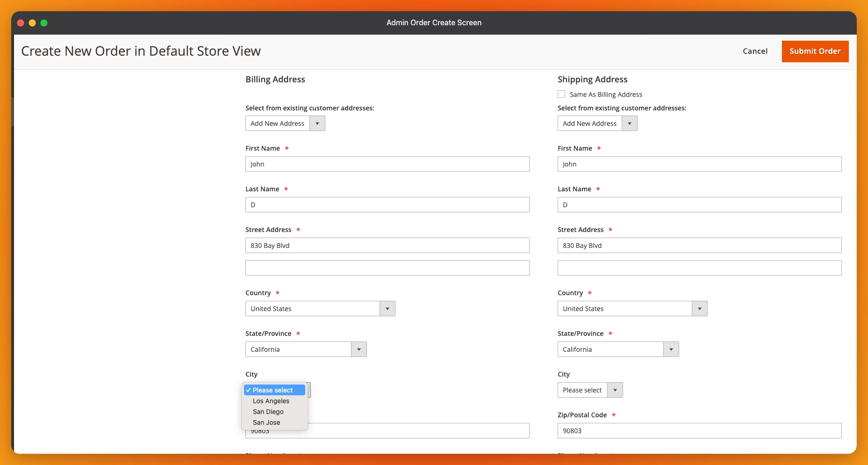
Task: Maximize the window with green button
Action: point(44,23)
